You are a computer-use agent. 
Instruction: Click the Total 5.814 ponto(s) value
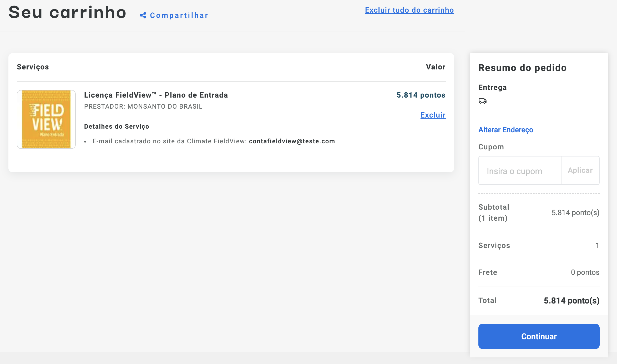pos(571,300)
